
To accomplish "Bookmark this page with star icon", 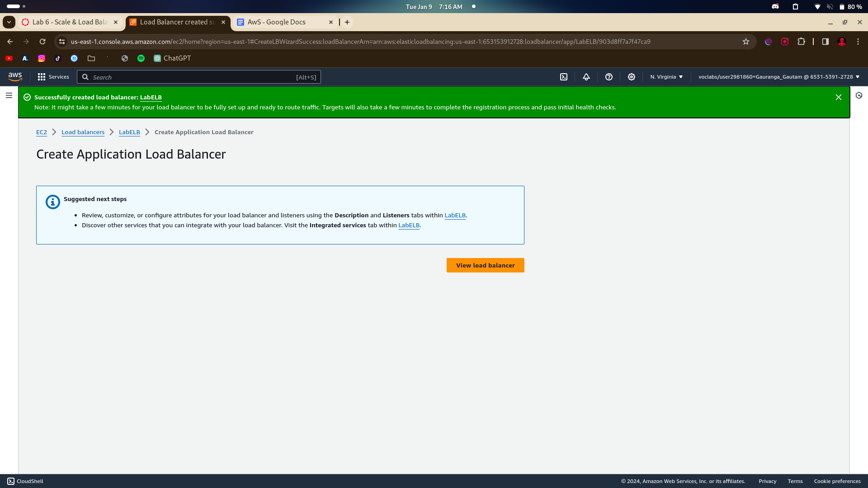I will (x=746, y=42).
